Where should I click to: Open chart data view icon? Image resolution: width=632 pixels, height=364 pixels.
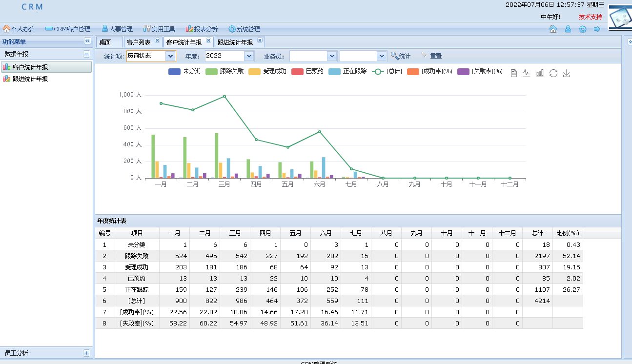coord(514,73)
